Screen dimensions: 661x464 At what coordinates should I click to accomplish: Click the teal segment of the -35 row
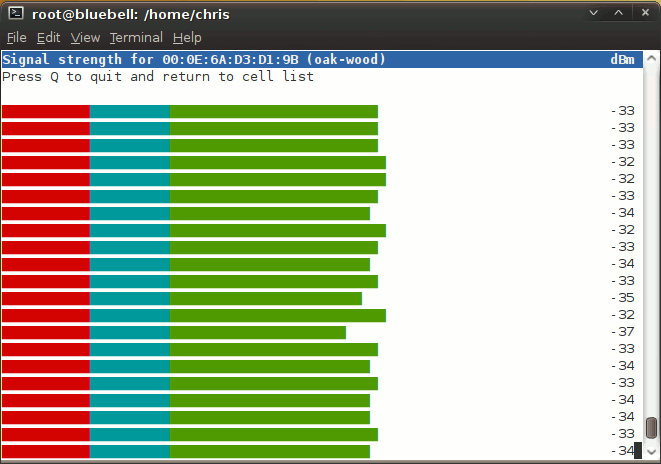pos(129,298)
